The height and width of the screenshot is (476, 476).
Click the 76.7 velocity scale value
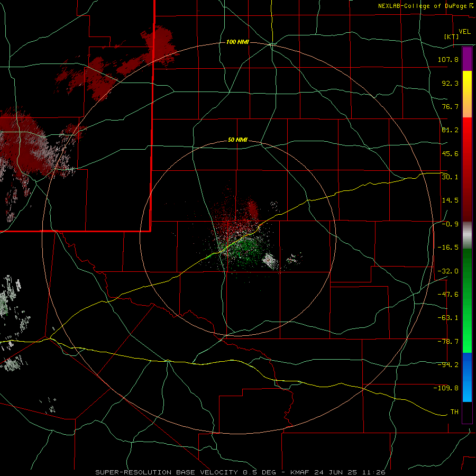pyautogui.click(x=450, y=106)
